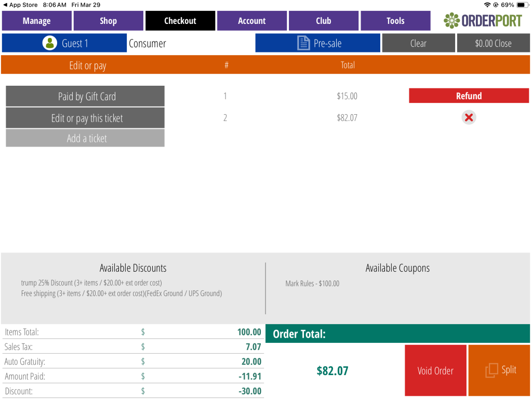The height and width of the screenshot is (399, 532).
Task: Open the Tools tab
Action: point(395,21)
